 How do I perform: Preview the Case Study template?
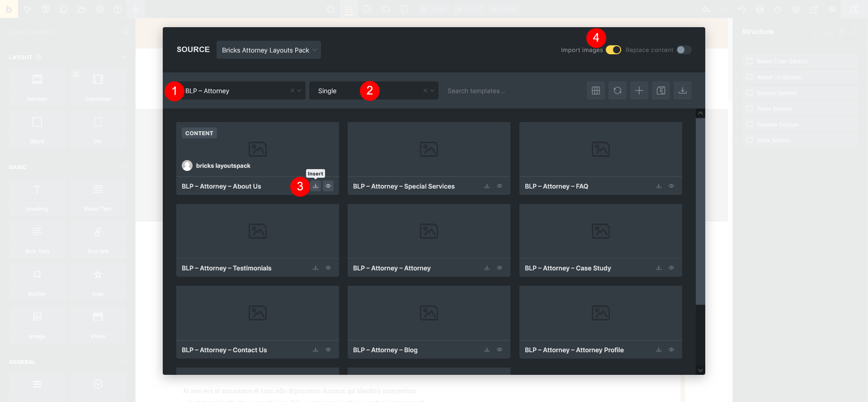(x=671, y=268)
